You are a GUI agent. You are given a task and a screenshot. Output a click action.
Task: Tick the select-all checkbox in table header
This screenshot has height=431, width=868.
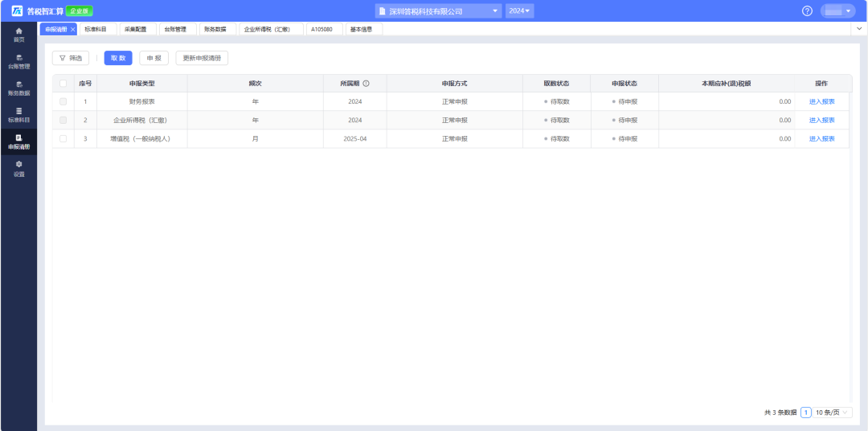tap(63, 84)
